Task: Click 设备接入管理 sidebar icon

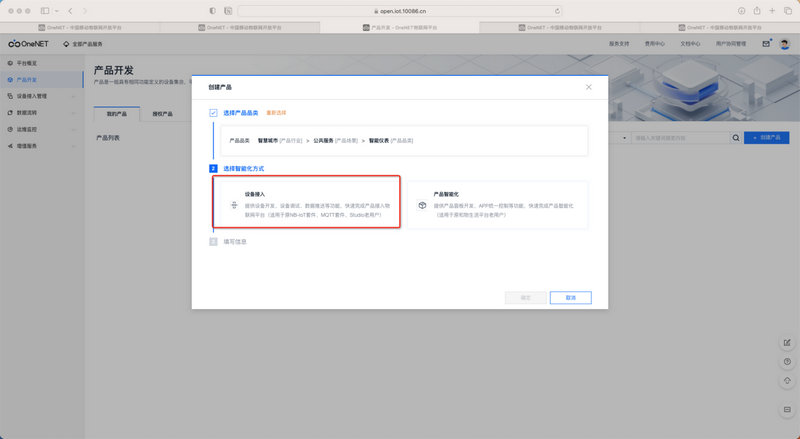Action: (x=10, y=96)
